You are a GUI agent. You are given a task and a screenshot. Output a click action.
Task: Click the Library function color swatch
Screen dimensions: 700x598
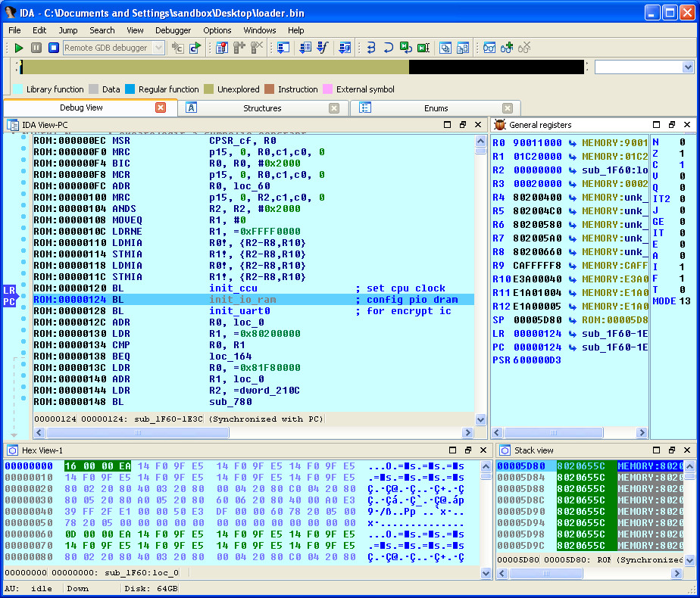click(x=18, y=89)
